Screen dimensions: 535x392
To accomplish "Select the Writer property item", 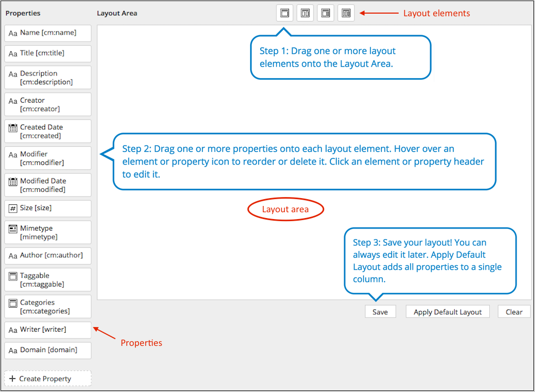I will [x=47, y=330].
